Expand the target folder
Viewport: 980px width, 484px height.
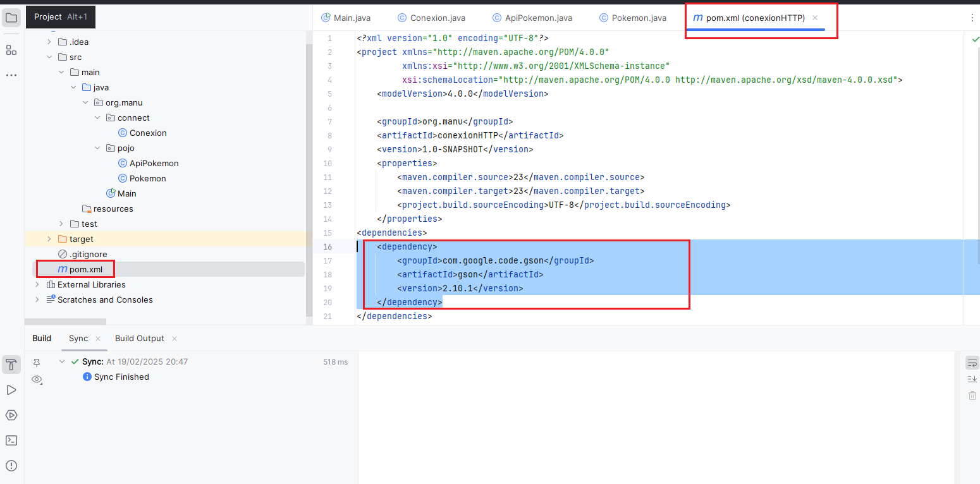[49, 239]
